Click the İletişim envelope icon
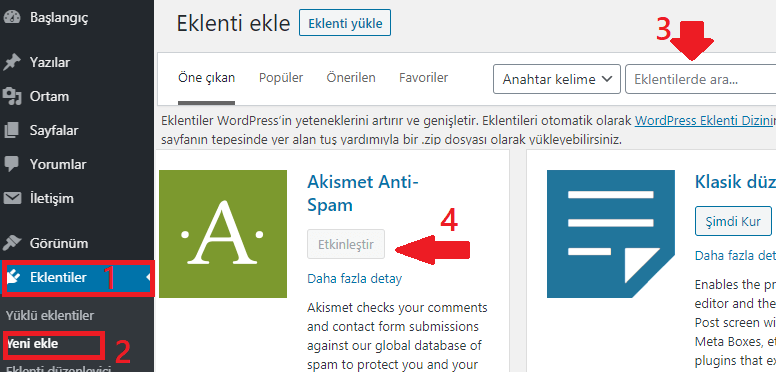The height and width of the screenshot is (372, 776). [12, 198]
